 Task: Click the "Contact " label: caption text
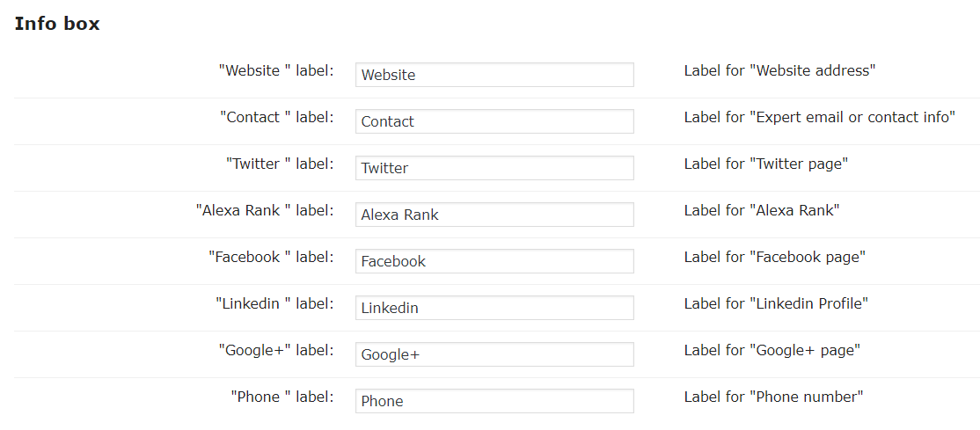pyautogui.click(x=277, y=117)
